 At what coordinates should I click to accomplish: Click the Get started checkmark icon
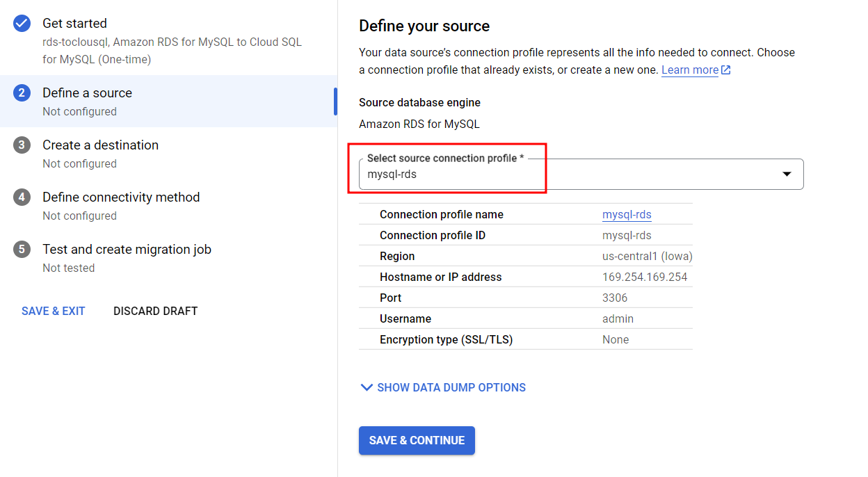point(22,24)
